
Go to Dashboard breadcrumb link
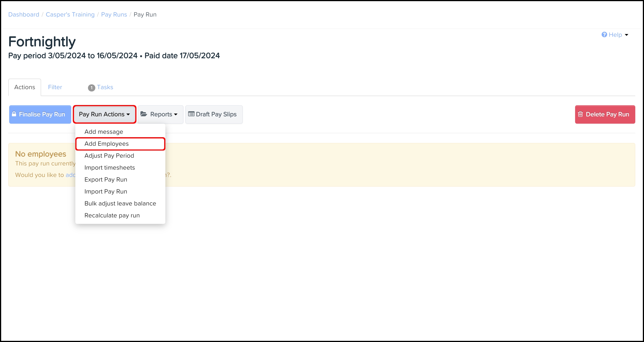[x=24, y=14]
